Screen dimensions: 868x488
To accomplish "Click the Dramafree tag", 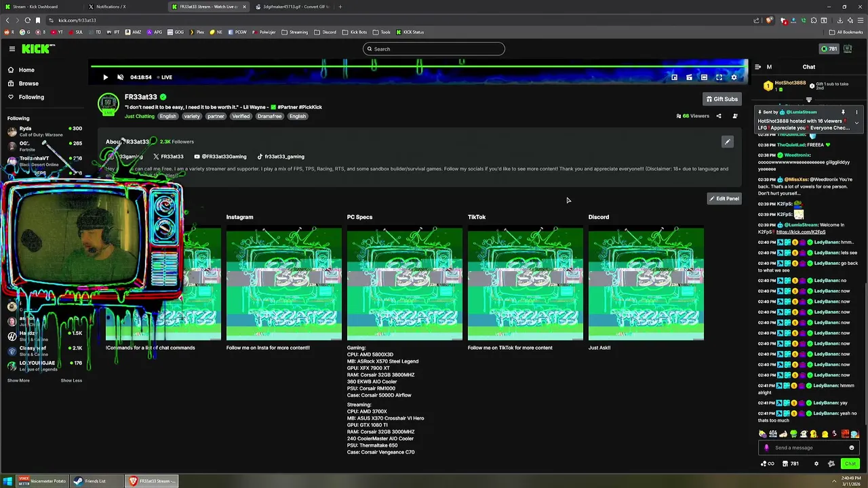I will click(x=269, y=116).
